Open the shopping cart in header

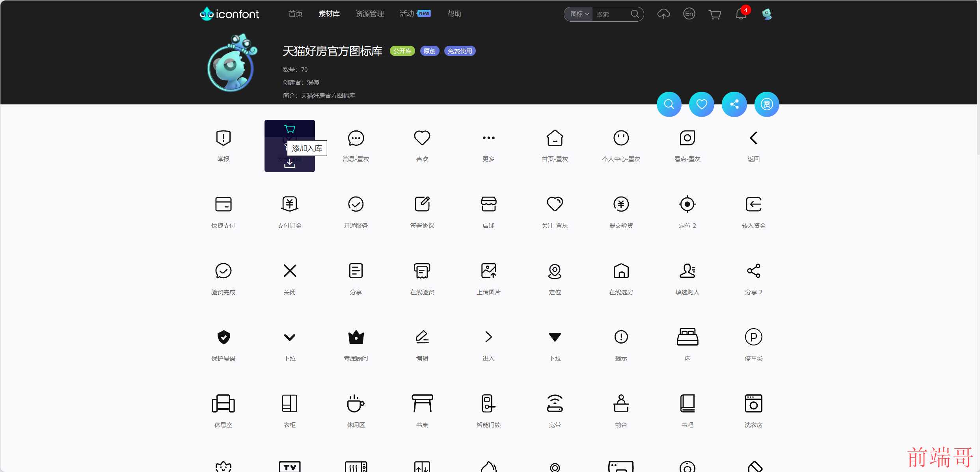(715, 15)
